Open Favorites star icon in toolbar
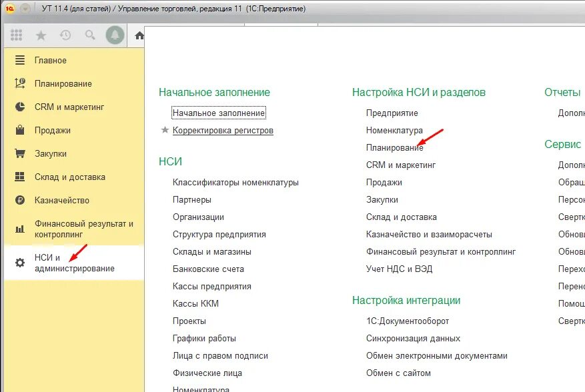Viewport: 585px width, 392px height. 41,35
